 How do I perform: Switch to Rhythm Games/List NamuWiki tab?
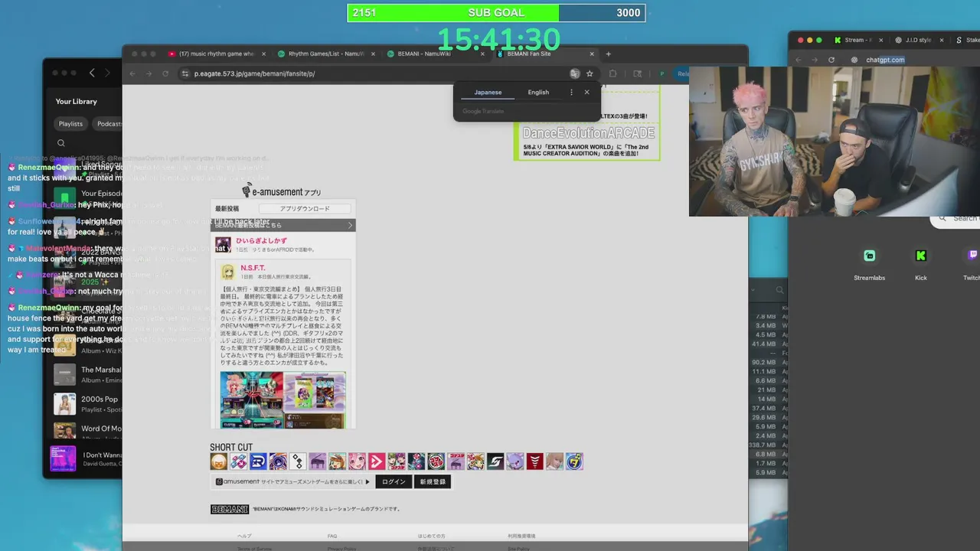(325, 54)
